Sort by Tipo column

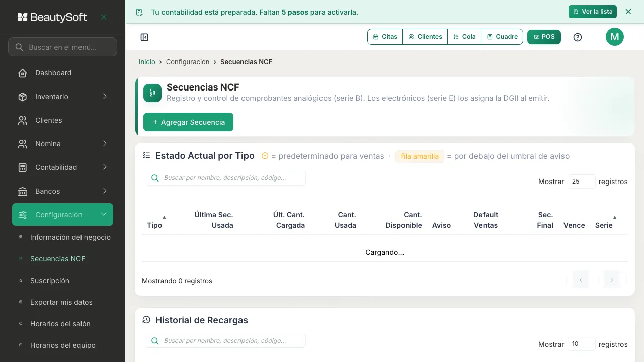156,220
